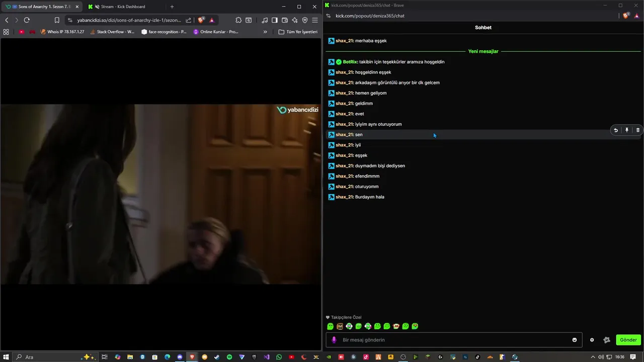Open WhatsApp from the taskbar
This screenshot has height=362, width=644.
pyautogui.click(x=279, y=357)
